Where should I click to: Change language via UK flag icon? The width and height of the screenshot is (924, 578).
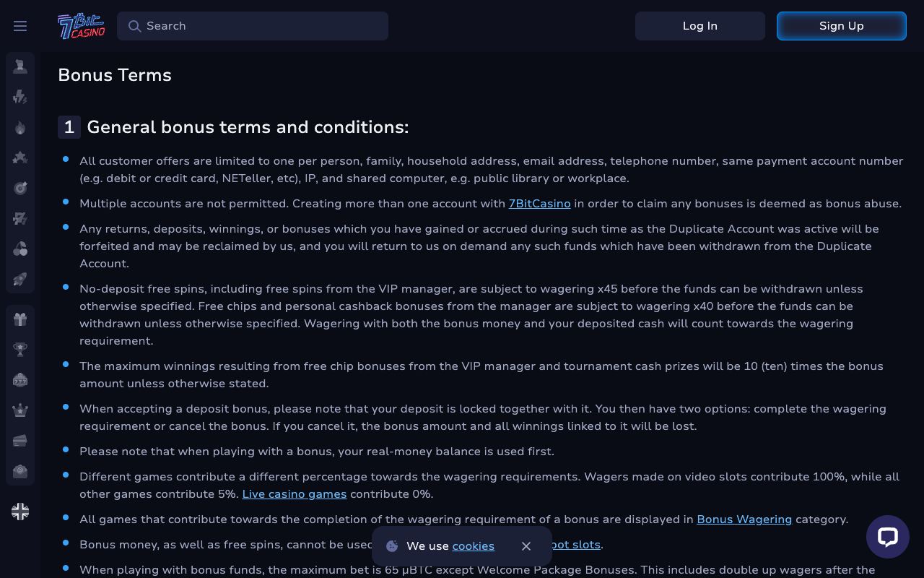(20, 512)
